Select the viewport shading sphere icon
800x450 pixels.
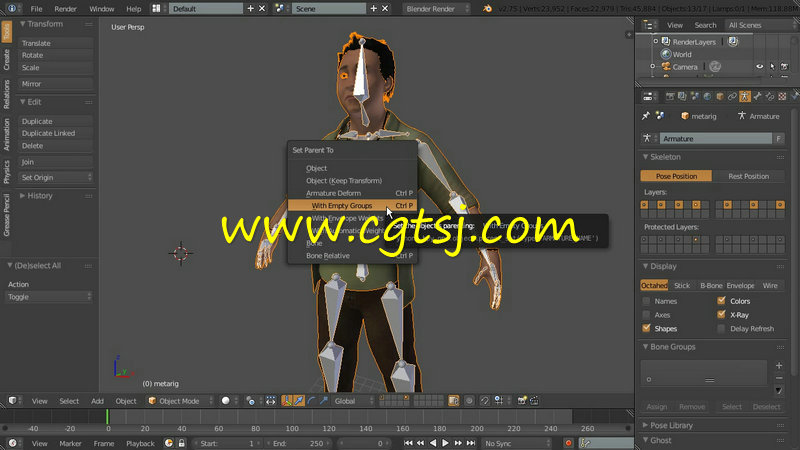click(x=226, y=401)
